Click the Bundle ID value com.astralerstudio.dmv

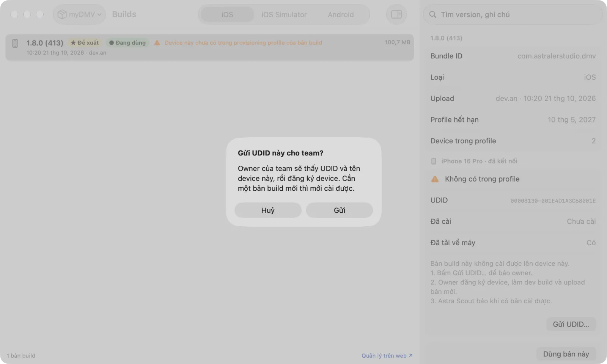point(557,56)
